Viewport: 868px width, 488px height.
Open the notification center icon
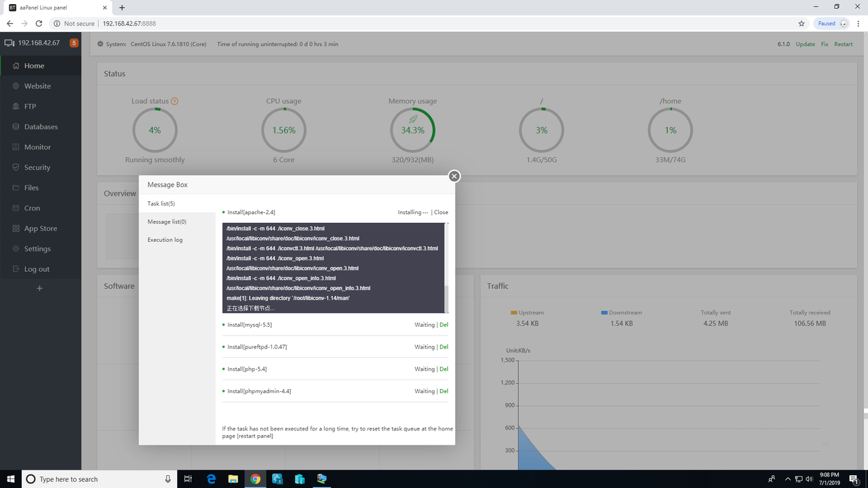(854, 479)
